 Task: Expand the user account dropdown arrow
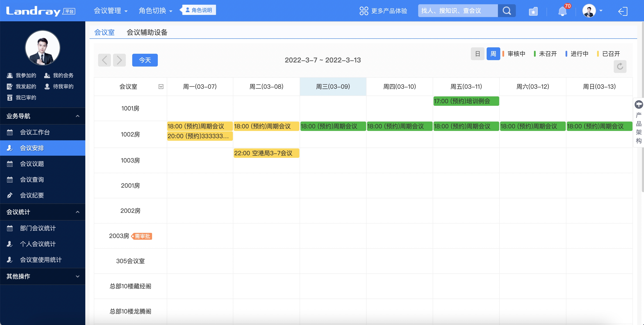pyautogui.click(x=601, y=11)
